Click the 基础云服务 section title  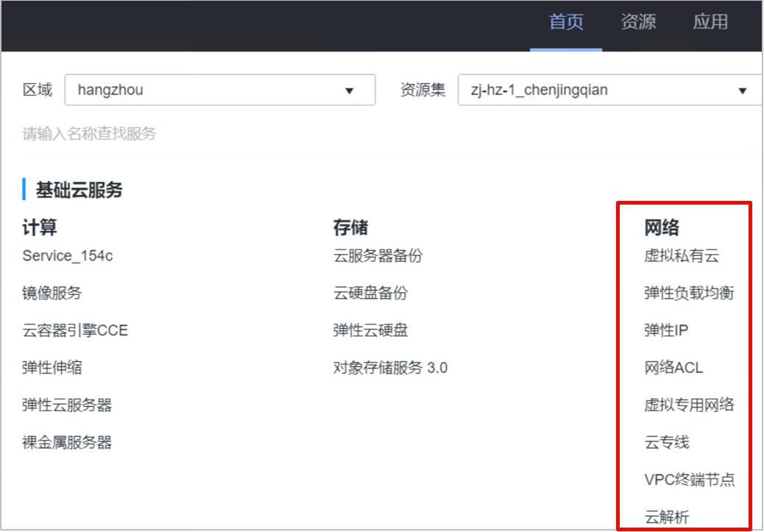[x=79, y=190]
